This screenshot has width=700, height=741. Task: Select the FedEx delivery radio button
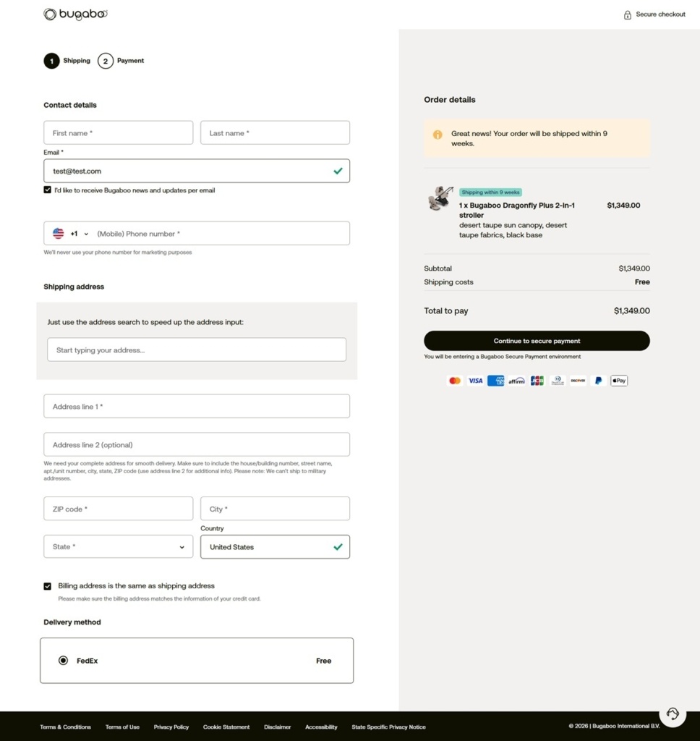click(x=64, y=660)
